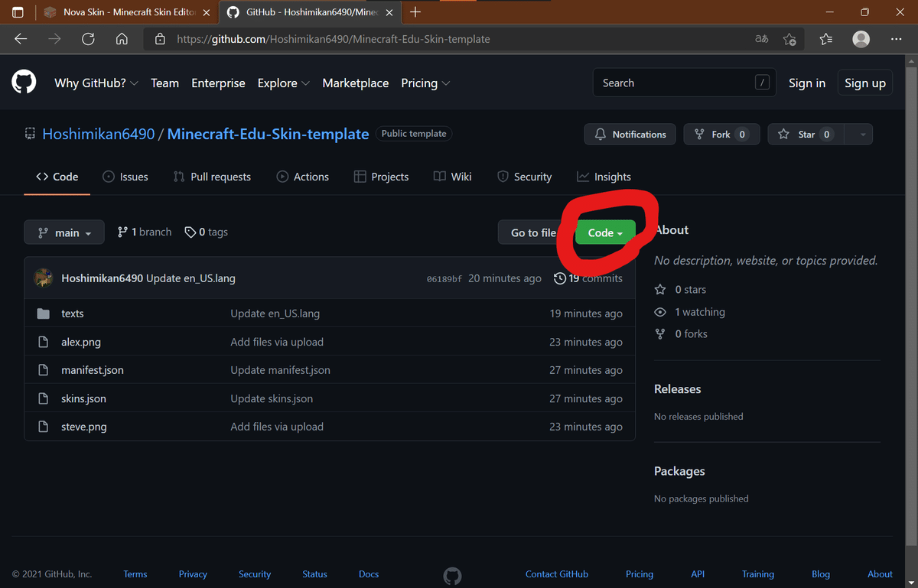Open the Docs footer link
The width and height of the screenshot is (918, 588).
click(x=369, y=574)
